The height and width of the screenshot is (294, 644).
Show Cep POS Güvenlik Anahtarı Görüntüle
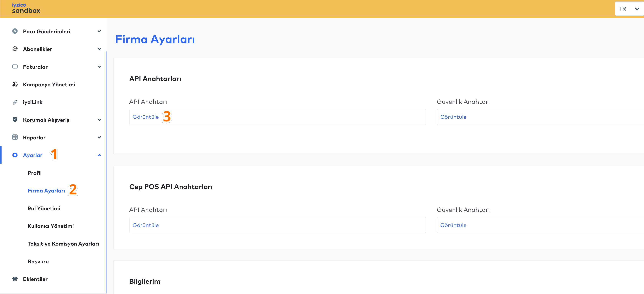coord(453,225)
